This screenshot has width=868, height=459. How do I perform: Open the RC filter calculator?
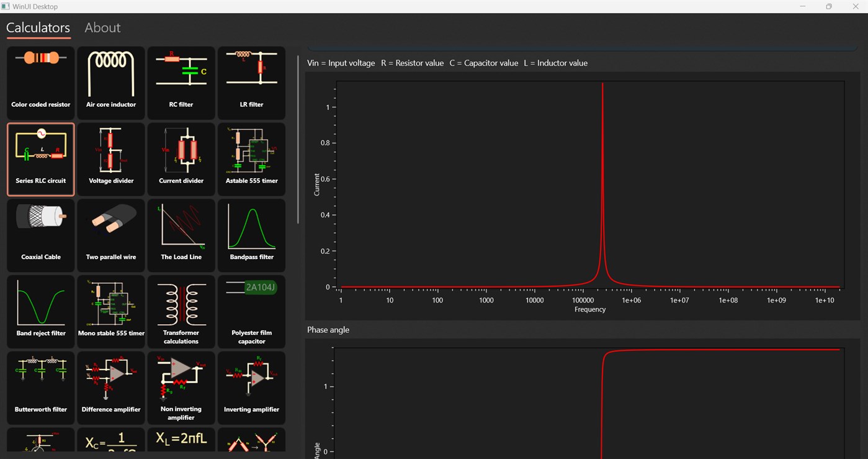pyautogui.click(x=181, y=83)
